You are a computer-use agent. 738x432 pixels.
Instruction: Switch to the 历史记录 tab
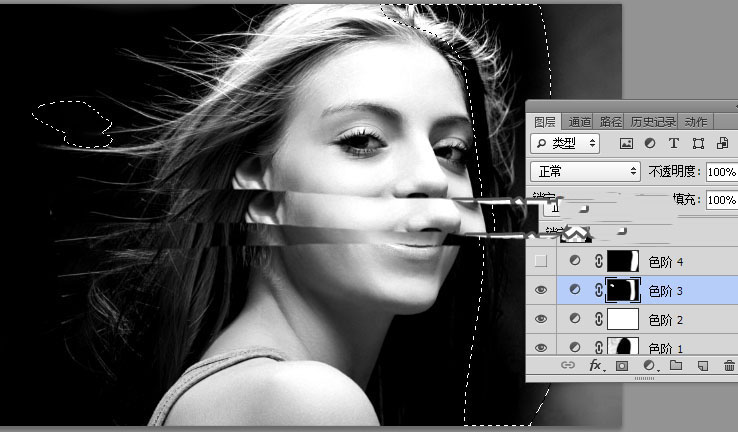point(630,121)
